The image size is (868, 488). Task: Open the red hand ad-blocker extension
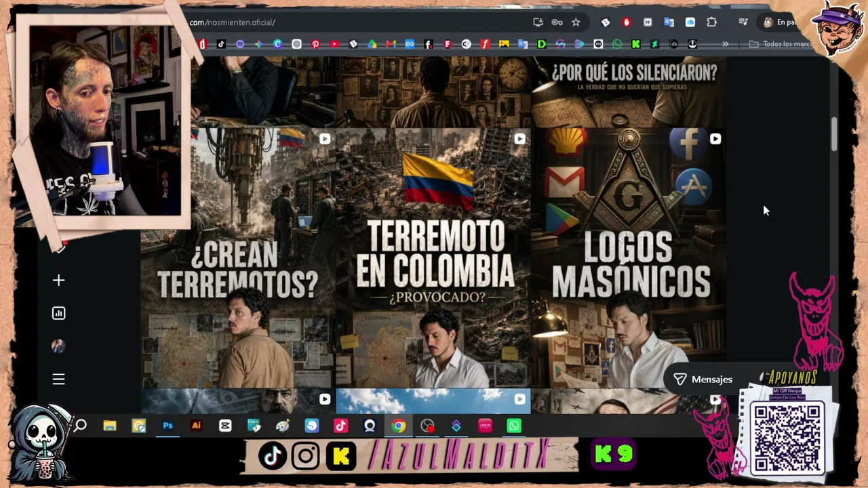pos(626,22)
